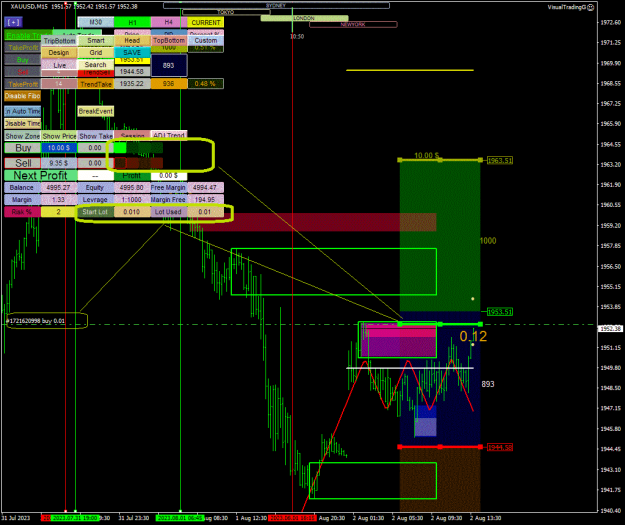Select the H1 timeframe tab
The width and height of the screenshot is (625, 525).
132,22
